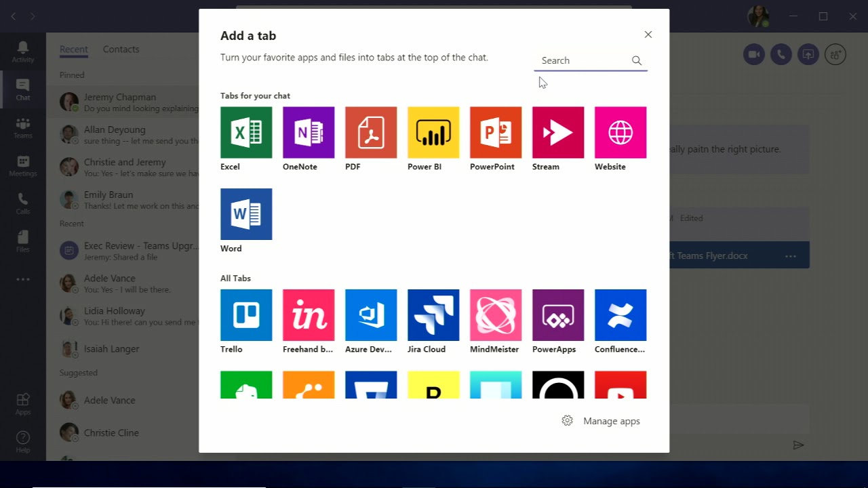Start an audio call
The width and height of the screenshot is (868, 488).
[x=781, y=55]
